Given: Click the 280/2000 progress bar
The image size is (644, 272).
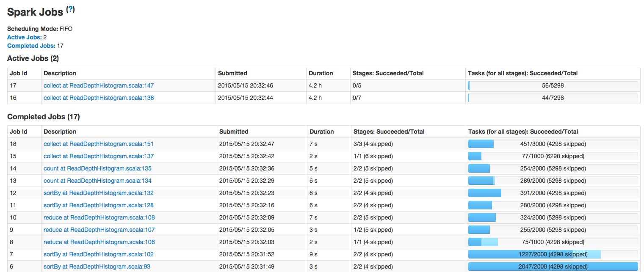Looking at the screenshot, I should click(553, 205).
